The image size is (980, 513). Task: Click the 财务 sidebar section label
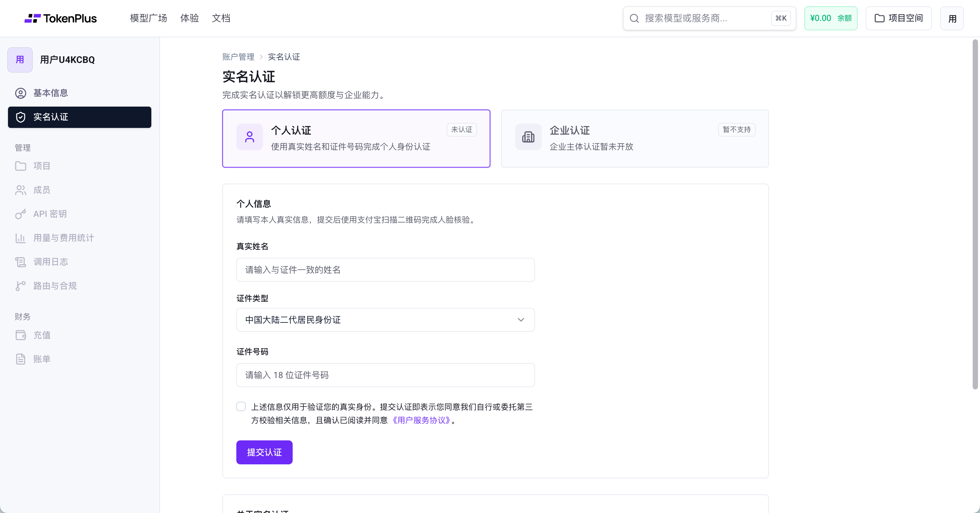pyautogui.click(x=23, y=317)
